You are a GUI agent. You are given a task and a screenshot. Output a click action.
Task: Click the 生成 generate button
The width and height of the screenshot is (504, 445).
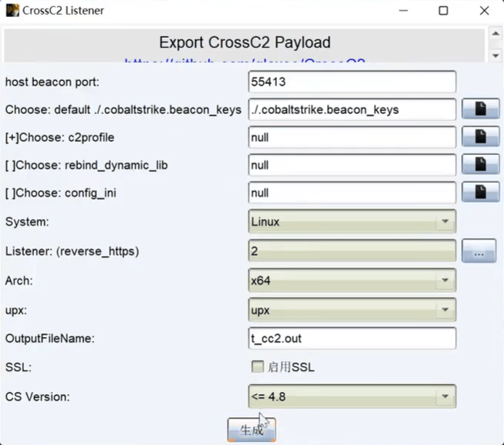[252, 430]
